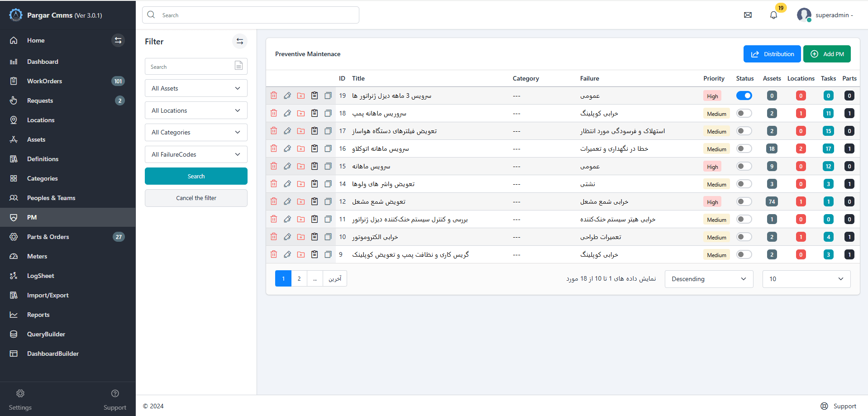Enable the status toggle for PM 15

(x=744, y=166)
